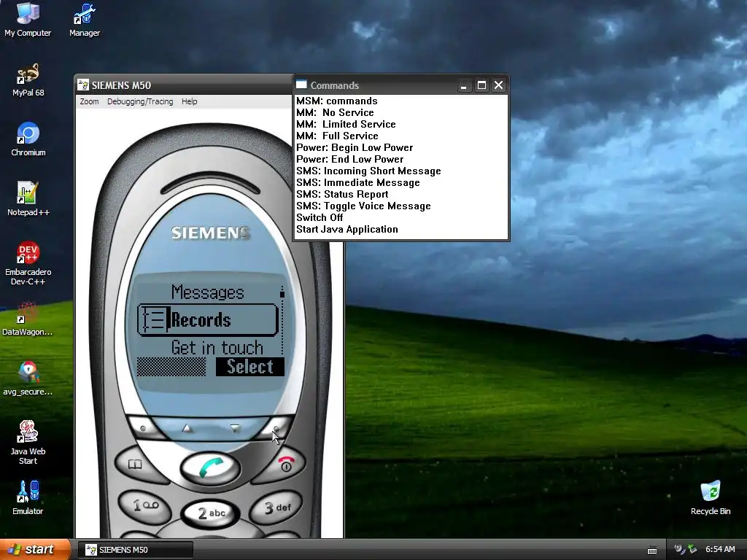
Task: Click the phone menu scrollbar indicator
Action: point(282,293)
